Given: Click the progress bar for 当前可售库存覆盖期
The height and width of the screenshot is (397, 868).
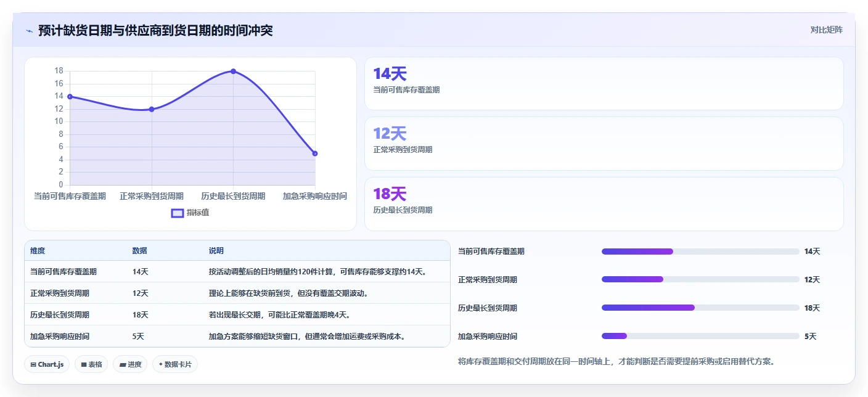Looking at the screenshot, I should point(700,252).
